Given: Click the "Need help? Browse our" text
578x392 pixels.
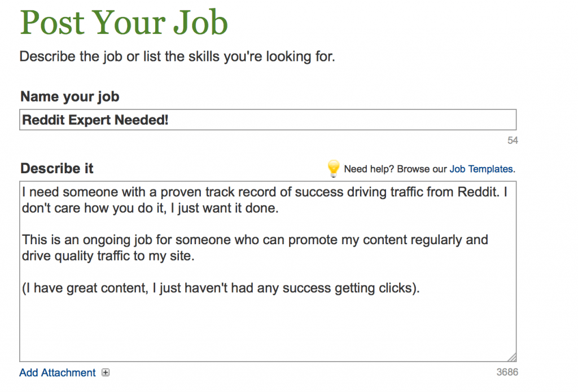Looking at the screenshot, I should (x=395, y=169).
